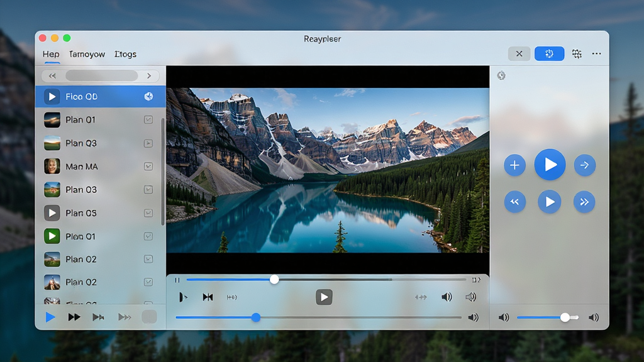Viewport: 644px width, 362px height.
Task: Toggle the checkbox on the Plan Q3 row
Action: pos(148,143)
